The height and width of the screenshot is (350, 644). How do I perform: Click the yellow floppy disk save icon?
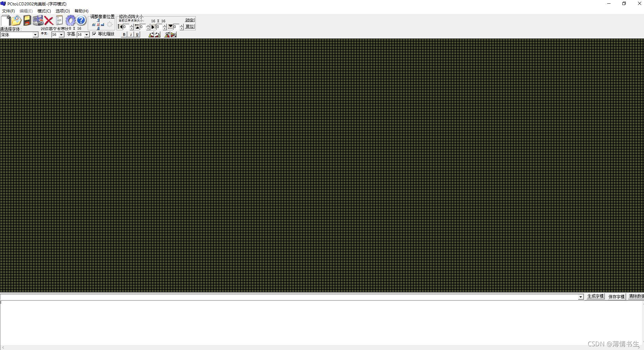27,21
